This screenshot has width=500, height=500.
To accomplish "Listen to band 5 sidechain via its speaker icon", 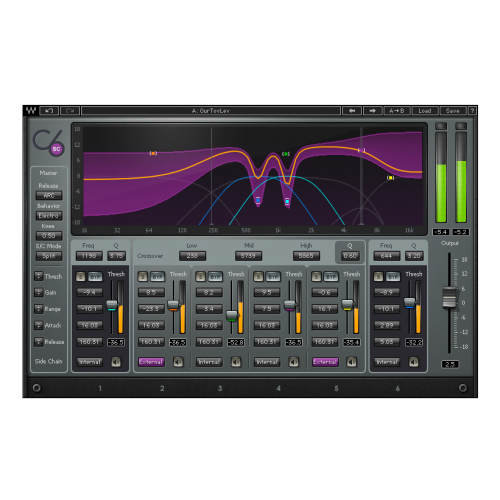I will coord(351,362).
